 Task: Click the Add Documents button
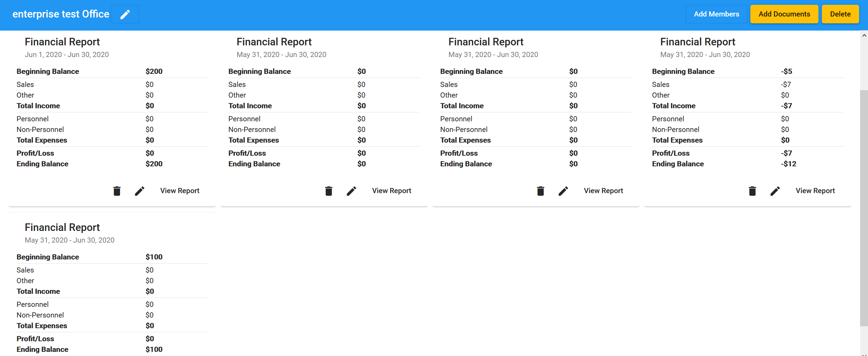(784, 14)
